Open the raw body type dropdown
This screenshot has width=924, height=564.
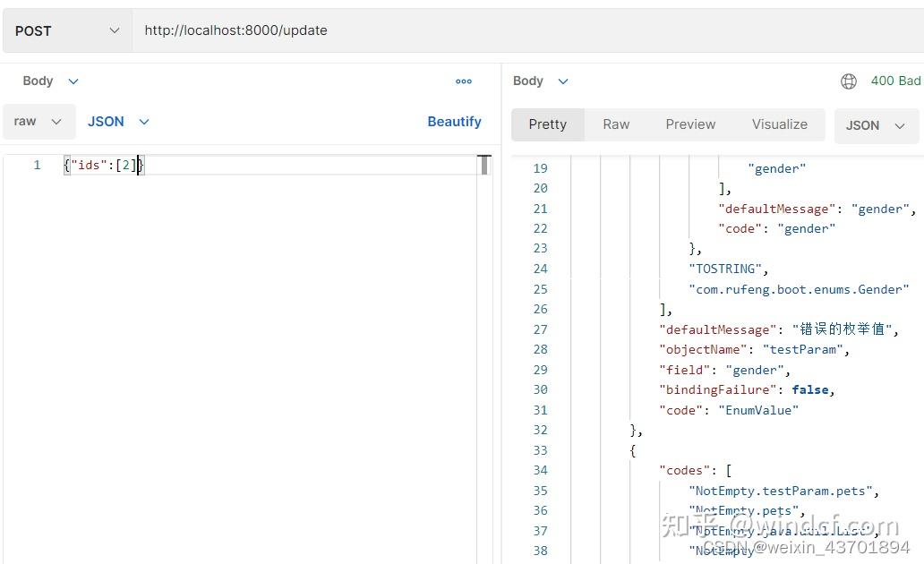[x=38, y=121]
